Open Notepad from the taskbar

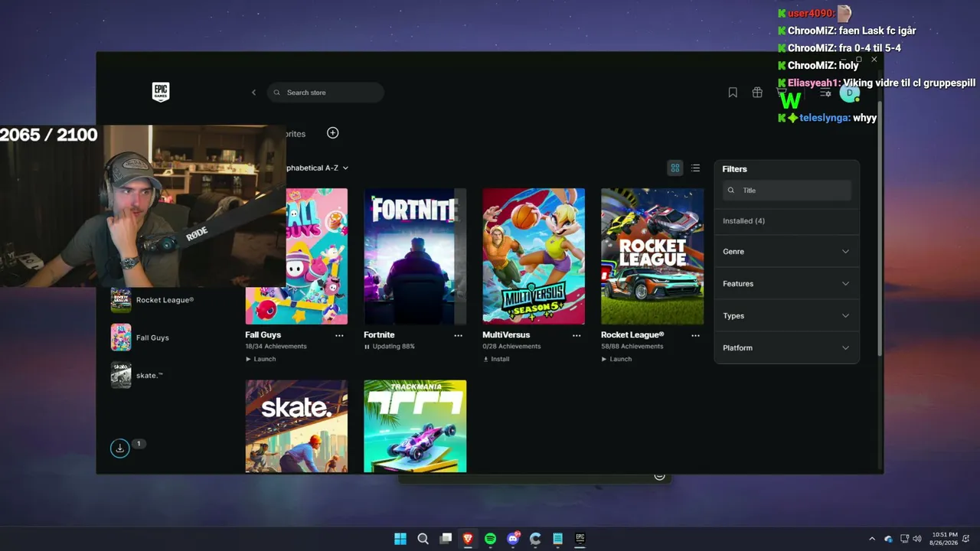click(x=558, y=539)
